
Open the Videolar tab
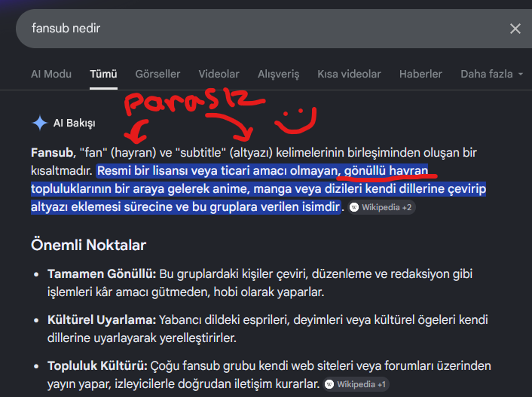219,74
